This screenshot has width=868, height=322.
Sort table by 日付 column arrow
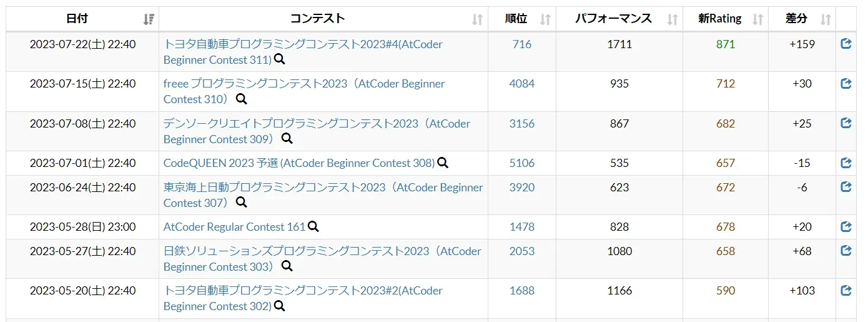(148, 19)
